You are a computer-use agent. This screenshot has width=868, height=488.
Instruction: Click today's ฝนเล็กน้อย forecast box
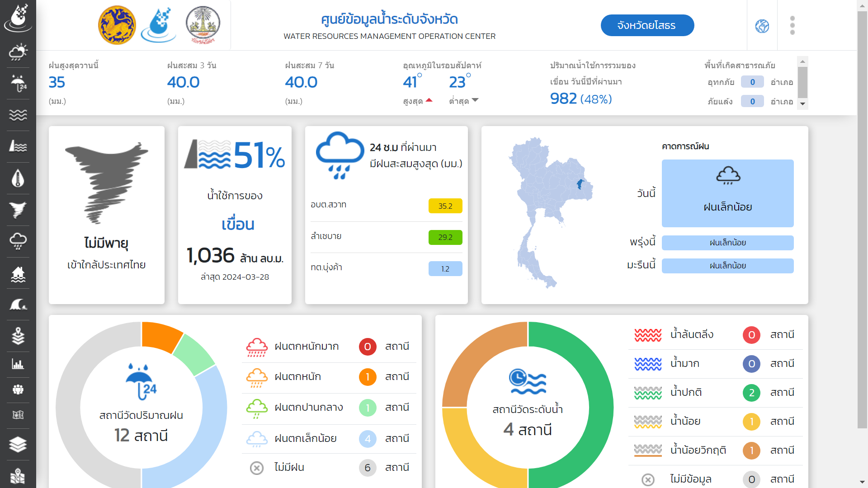[x=727, y=193]
